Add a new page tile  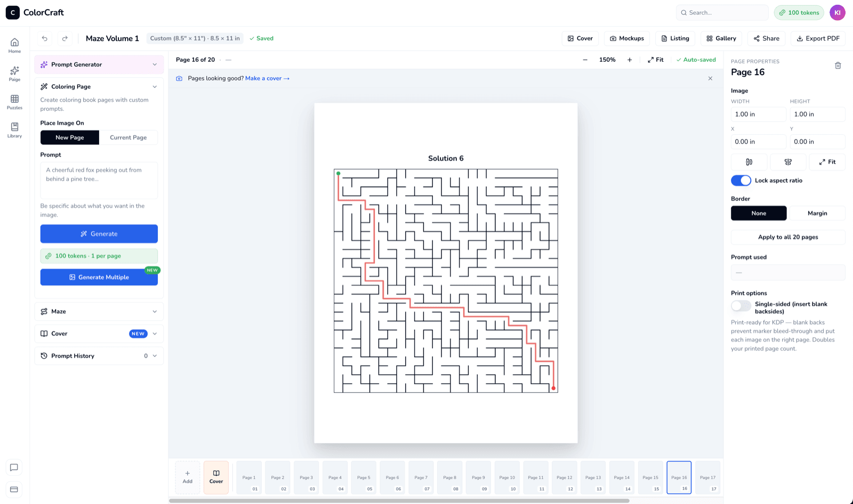click(x=188, y=477)
